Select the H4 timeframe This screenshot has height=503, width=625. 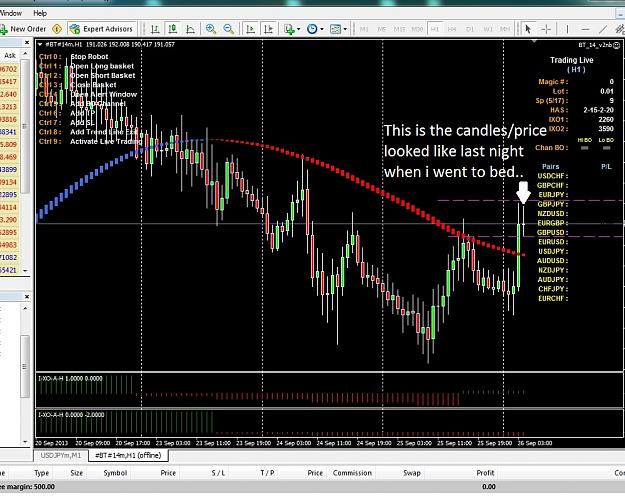(x=452, y=29)
